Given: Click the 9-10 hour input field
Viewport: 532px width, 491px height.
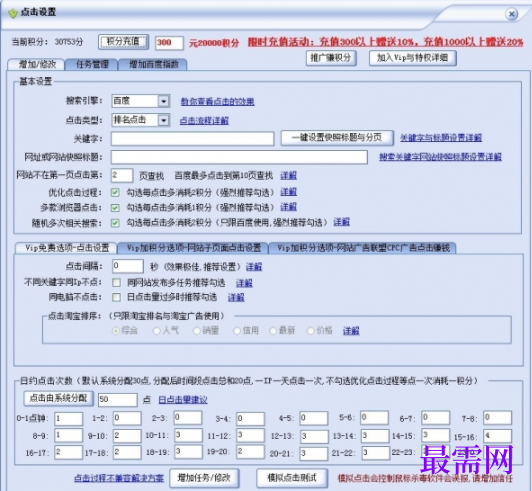Looking at the screenshot, I should 127,436.
